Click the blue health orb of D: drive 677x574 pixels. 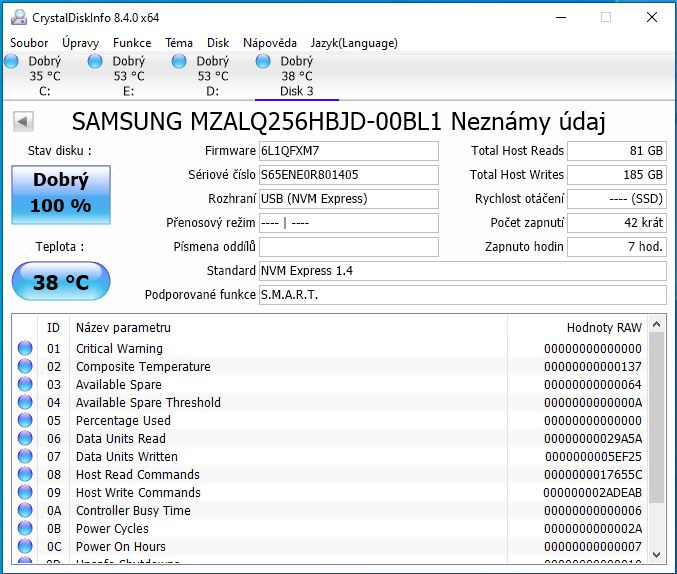pos(179,61)
